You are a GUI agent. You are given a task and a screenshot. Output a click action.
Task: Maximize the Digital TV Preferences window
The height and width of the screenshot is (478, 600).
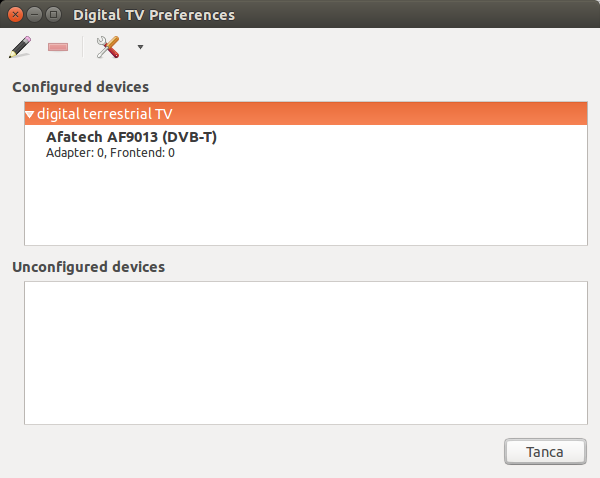click(53, 15)
